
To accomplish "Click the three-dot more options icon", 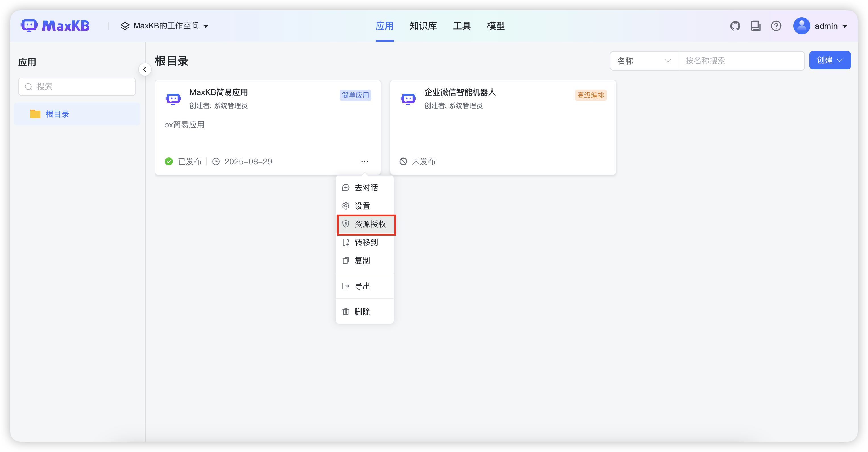I will tap(364, 161).
